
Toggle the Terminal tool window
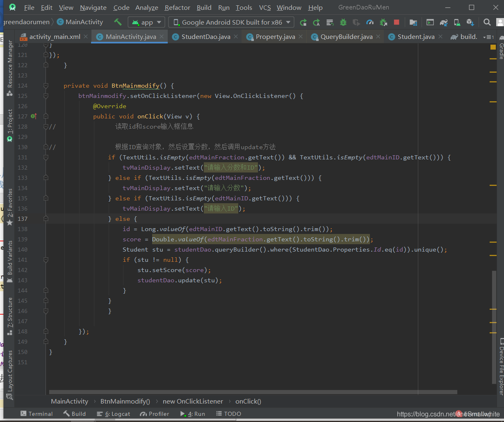pyautogui.click(x=36, y=414)
